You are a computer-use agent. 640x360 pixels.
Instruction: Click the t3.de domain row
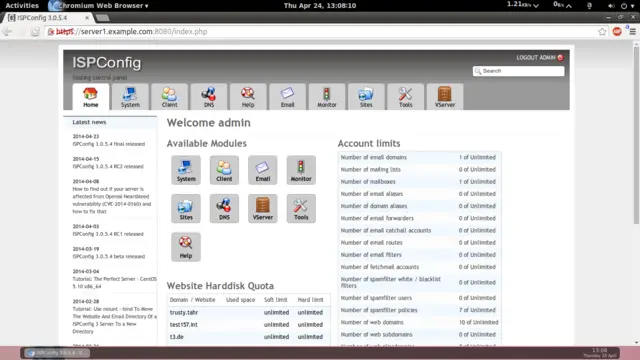point(248,337)
